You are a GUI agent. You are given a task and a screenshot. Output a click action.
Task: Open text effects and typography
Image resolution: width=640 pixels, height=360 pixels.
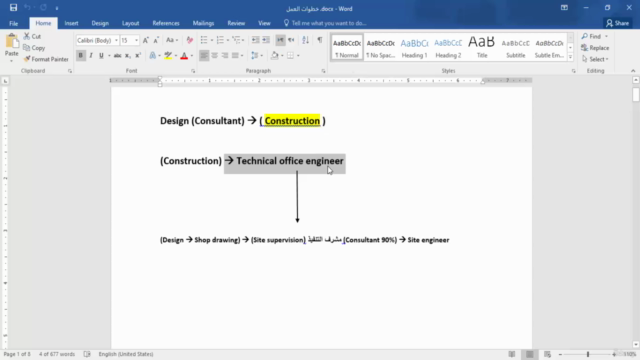point(153,56)
